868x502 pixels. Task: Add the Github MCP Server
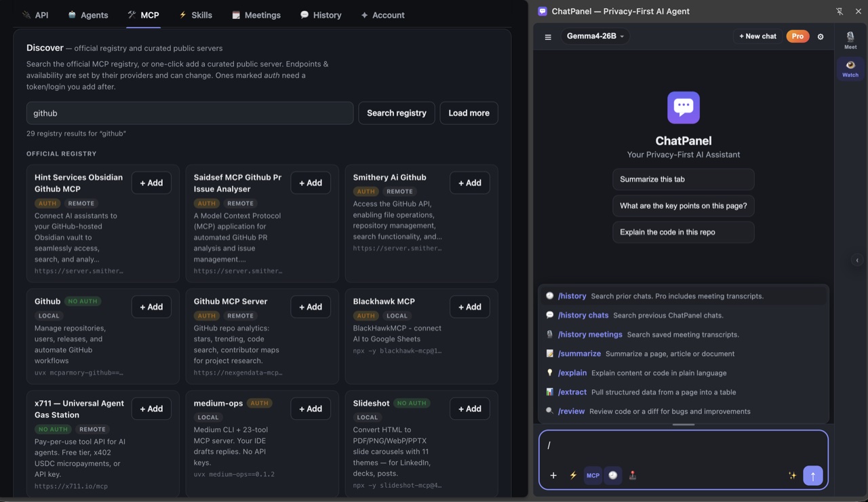coord(311,307)
